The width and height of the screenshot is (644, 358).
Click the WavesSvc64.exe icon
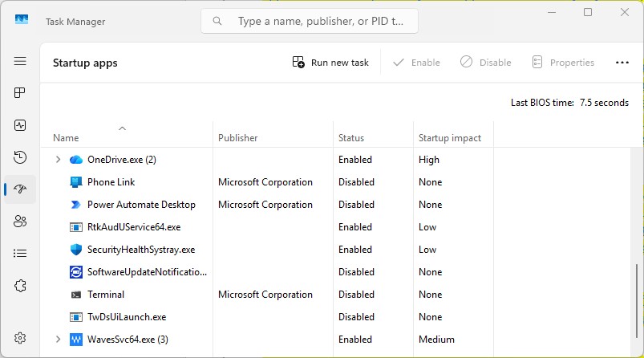click(76, 340)
